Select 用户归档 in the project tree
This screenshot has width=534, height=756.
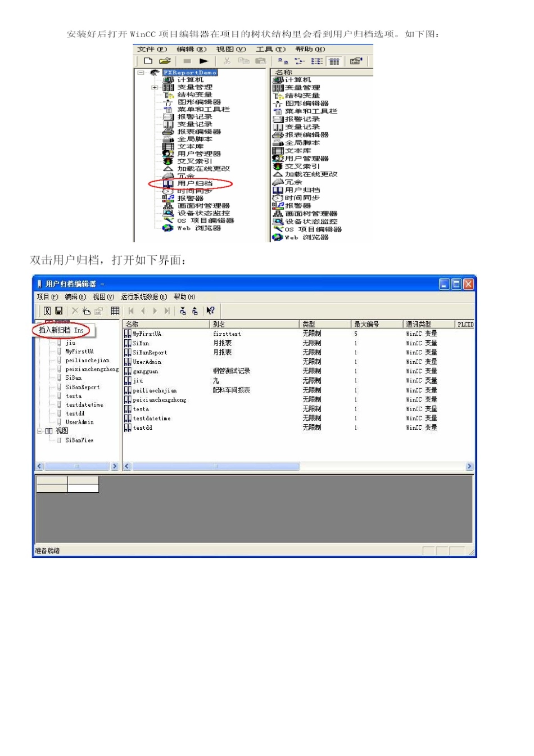coord(194,183)
